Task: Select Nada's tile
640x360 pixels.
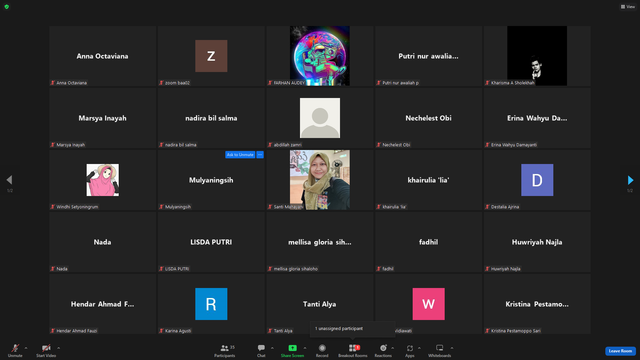Action: (x=102, y=242)
